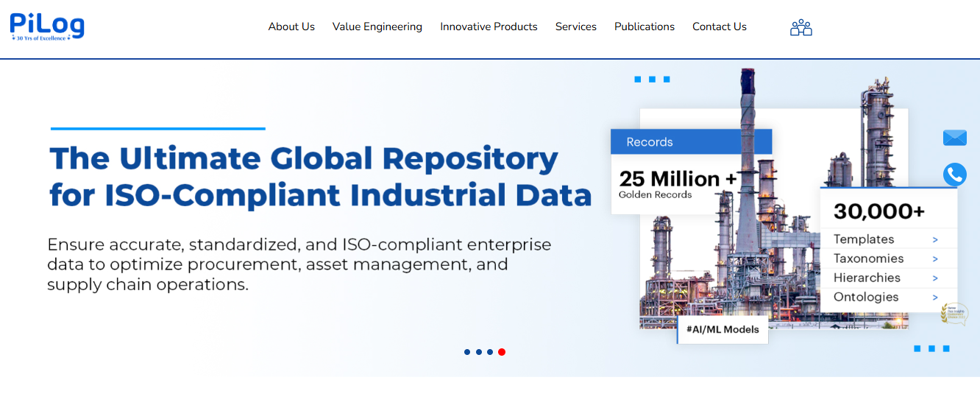
Task: Click the Ultimate Global Repository headline
Action: pos(321,177)
